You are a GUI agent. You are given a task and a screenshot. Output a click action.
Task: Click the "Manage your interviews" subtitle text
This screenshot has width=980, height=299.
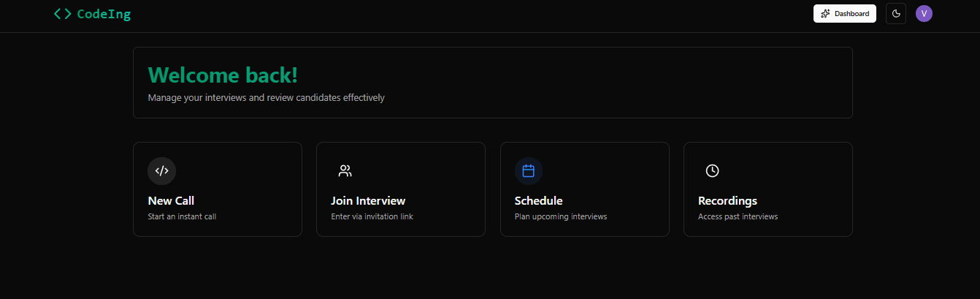pos(266,97)
